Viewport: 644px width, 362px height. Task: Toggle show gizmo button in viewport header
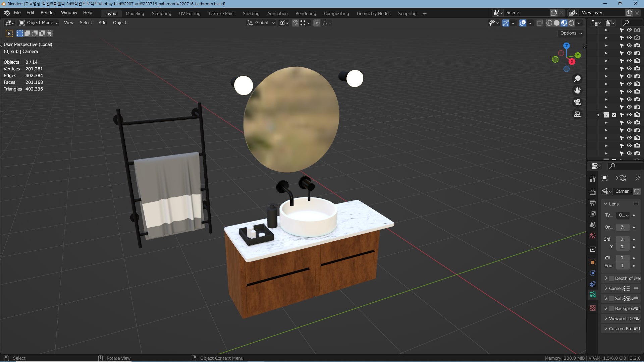coord(505,23)
